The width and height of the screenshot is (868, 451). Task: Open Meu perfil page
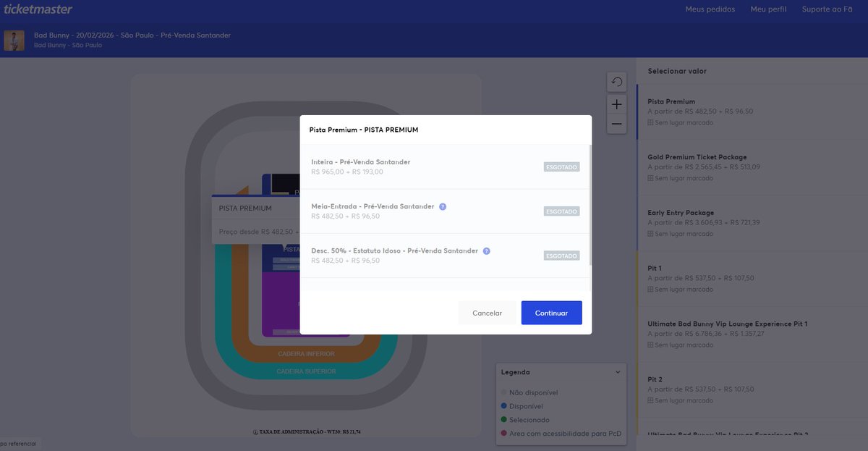[768, 9]
